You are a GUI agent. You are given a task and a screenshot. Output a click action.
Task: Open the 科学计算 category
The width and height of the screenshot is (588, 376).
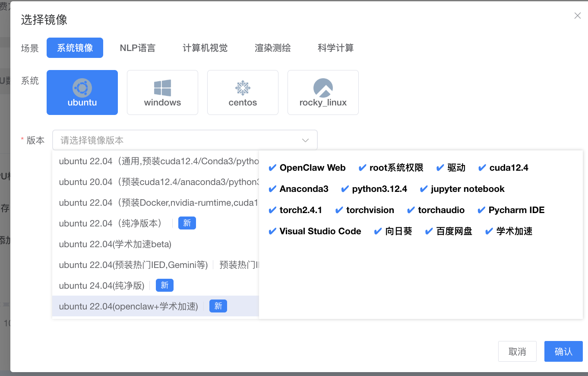[x=336, y=48]
